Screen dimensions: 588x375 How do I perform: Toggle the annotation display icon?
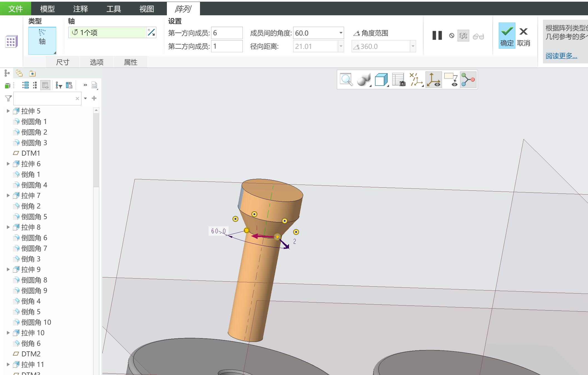451,80
